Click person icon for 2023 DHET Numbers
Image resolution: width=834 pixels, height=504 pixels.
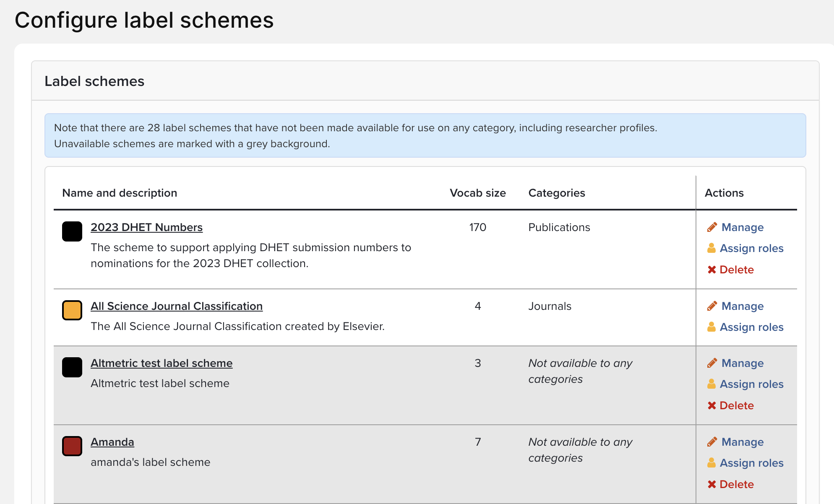pyautogui.click(x=712, y=248)
